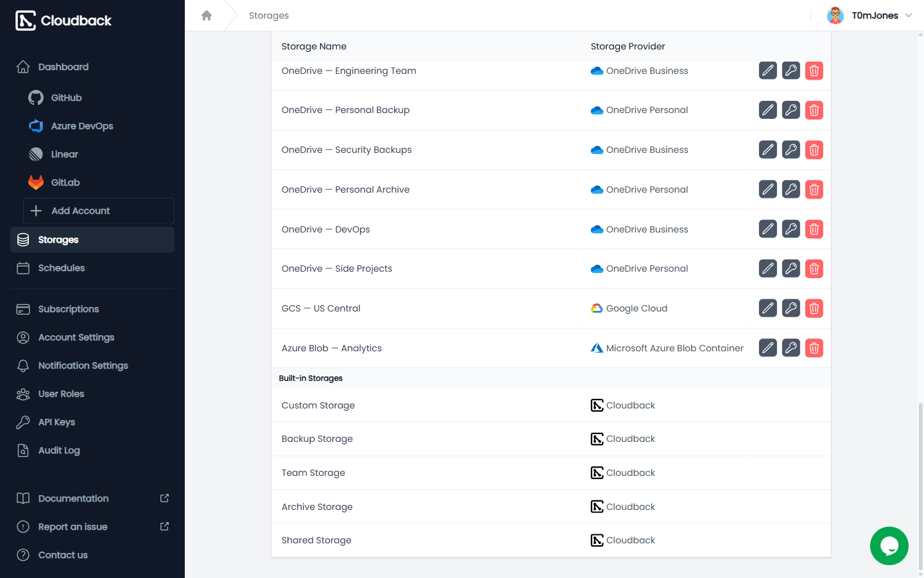Delete the OneDrive — DevOps storage
924x578 pixels.
[814, 229]
